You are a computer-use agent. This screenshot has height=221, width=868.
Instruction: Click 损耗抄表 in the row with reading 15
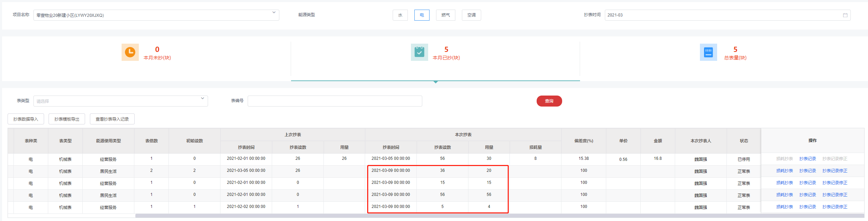[785, 183]
